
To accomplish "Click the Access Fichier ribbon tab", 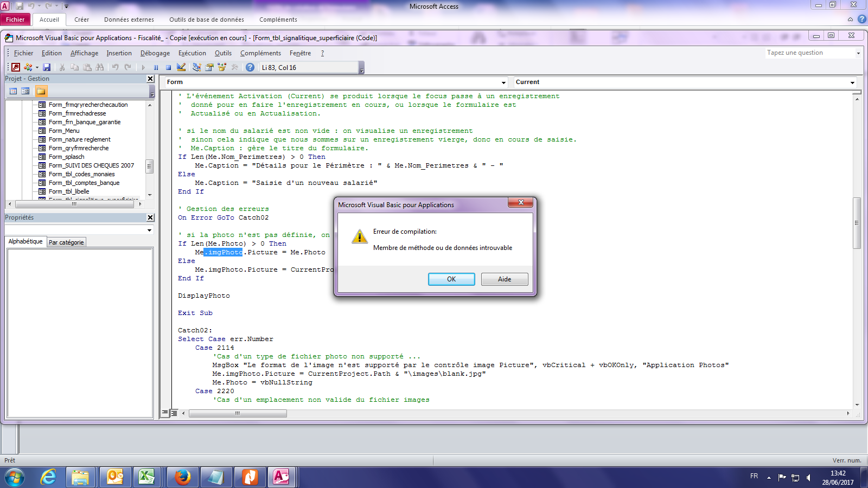I will 15,20.
